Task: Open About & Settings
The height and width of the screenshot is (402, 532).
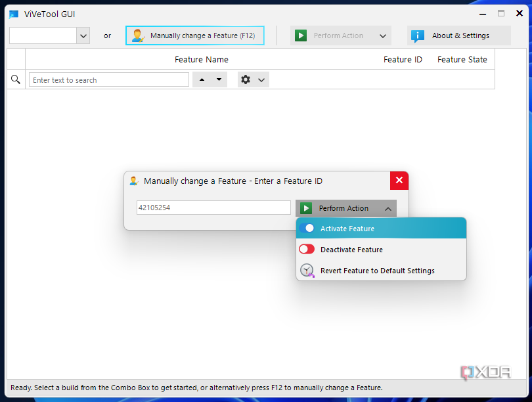Action: pos(458,35)
